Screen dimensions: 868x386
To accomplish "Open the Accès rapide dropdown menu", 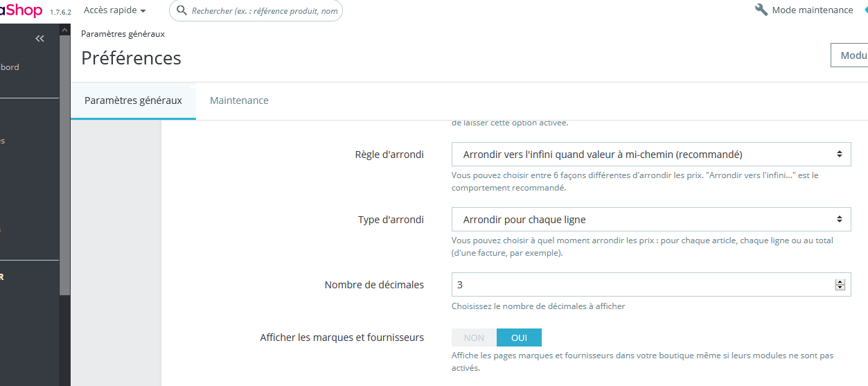I will [x=115, y=10].
